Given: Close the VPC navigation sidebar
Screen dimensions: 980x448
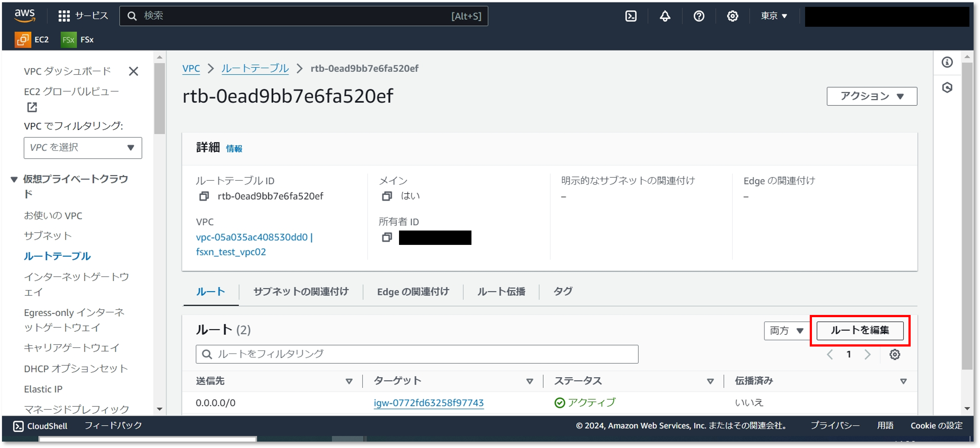Looking at the screenshot, I should coord(133,71).
